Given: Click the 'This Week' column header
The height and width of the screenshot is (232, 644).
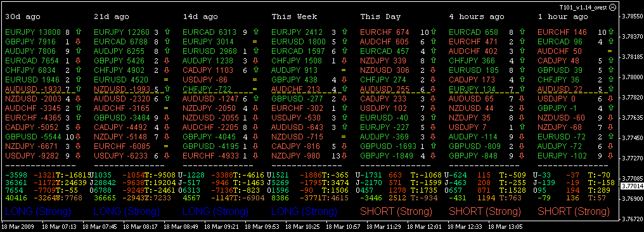Looking at the screenshot, I should 294,17.
